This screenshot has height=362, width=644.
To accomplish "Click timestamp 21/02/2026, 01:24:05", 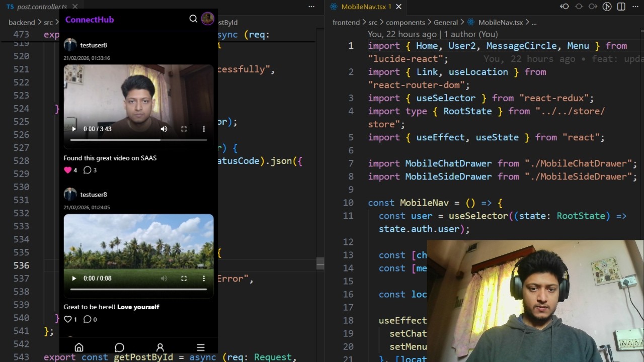I will [87, 207].
